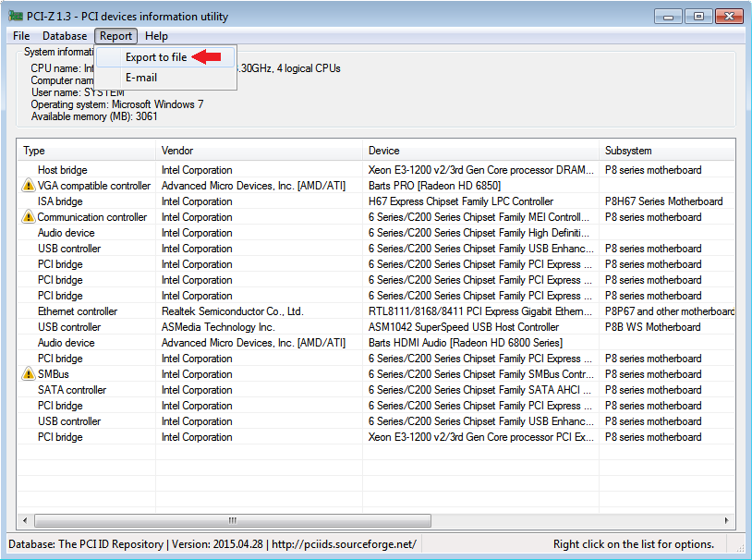The width and height of the screenshot is (752, 560).
Task: Click the 6 Series/C200 High Definition Audio cell
Action: pyautogui.click(x=479, y=233)
